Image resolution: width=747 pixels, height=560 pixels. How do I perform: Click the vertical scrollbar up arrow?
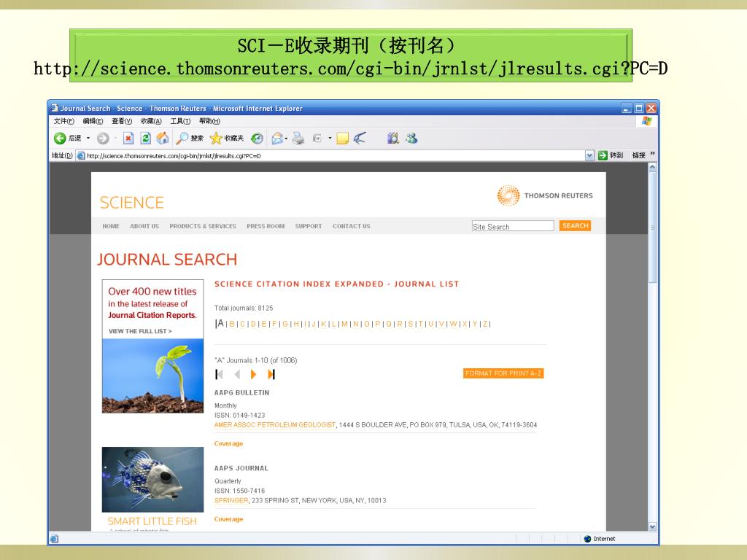click(x=653, y=167)
